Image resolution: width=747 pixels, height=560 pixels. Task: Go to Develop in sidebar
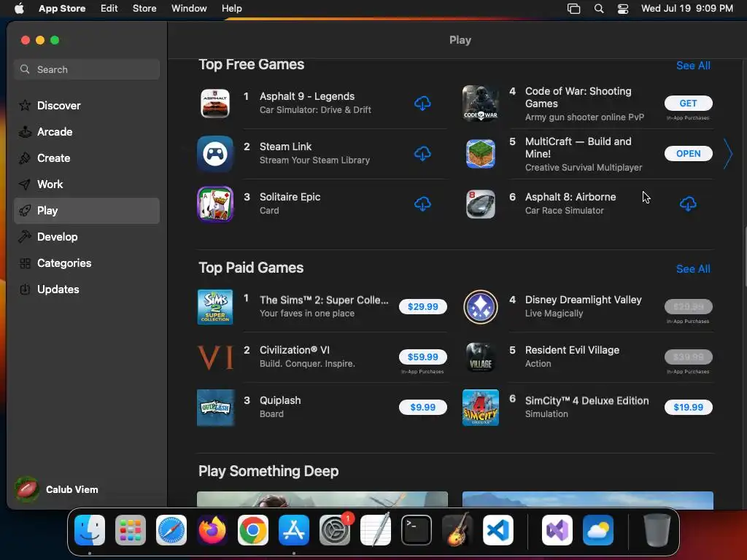(87, 237)
